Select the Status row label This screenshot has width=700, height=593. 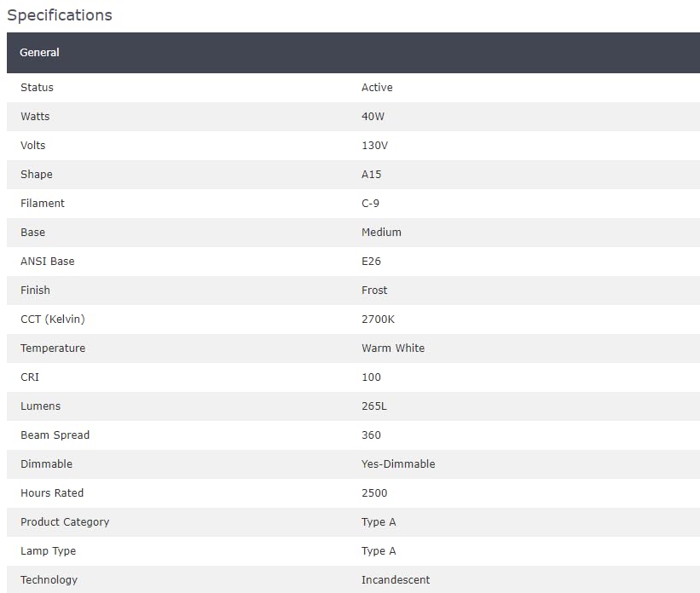[37, 88]
